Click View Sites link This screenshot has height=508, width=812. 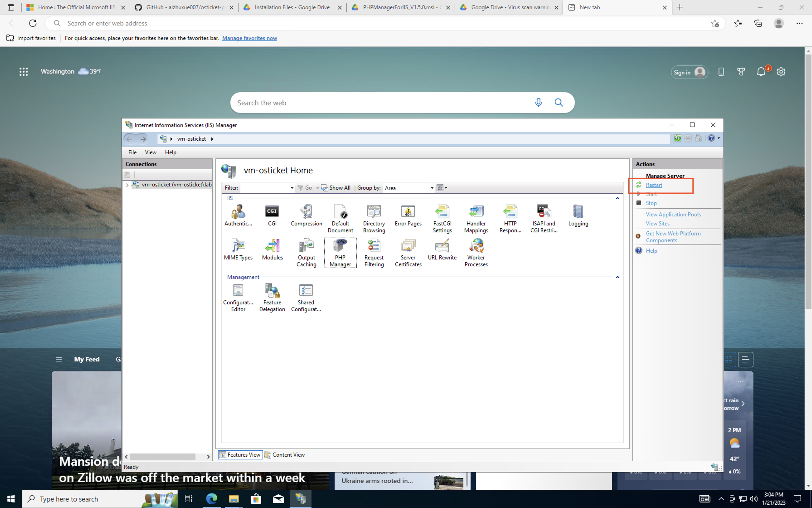(658, 223)
